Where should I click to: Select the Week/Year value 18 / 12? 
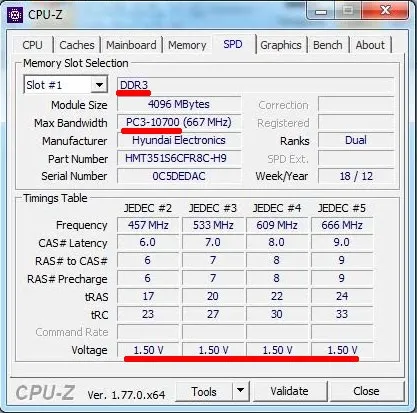(356, 176)
